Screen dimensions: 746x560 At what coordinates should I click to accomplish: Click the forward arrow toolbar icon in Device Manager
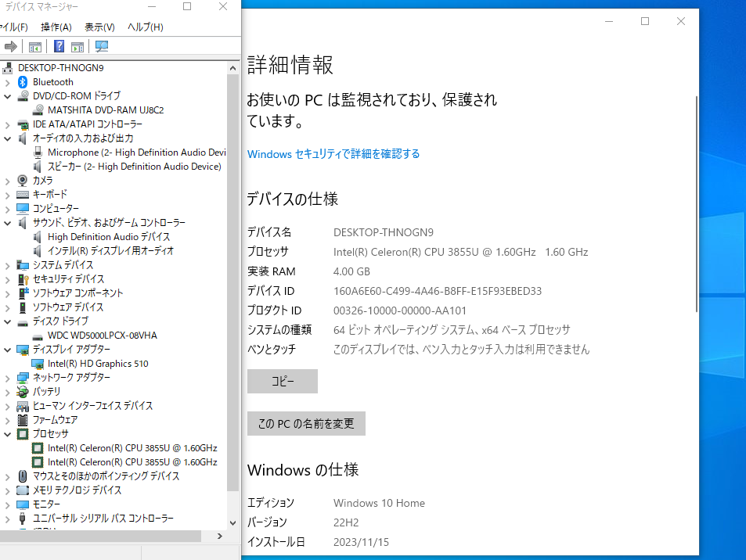click(x=10, y=47)
